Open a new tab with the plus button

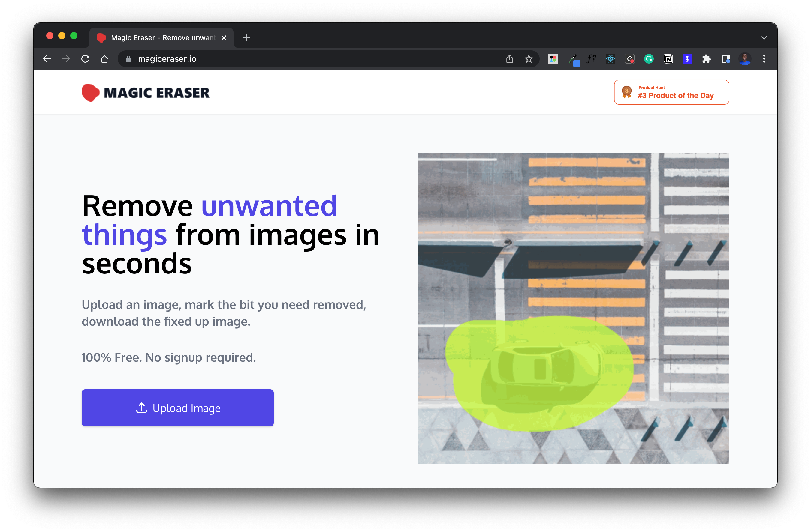click(x=247, y=38)
